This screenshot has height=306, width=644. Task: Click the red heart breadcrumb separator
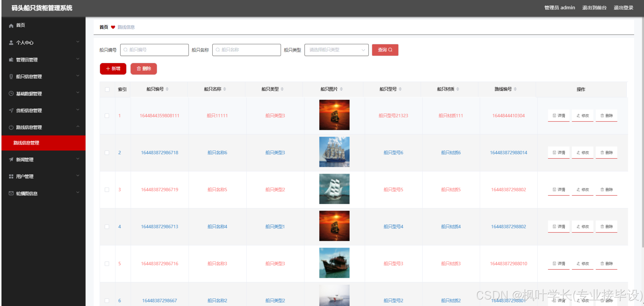pos(113,27)
